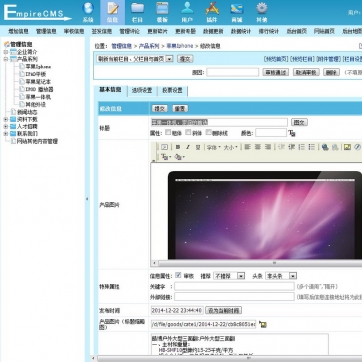Image resolution: width=362 pixels, height=362 pixels.
Task: Click the increase indent icon in editor
Action: [292, 147]
